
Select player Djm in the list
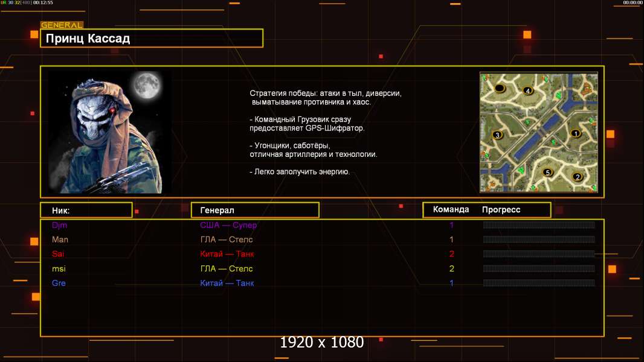tap(60, 225)
